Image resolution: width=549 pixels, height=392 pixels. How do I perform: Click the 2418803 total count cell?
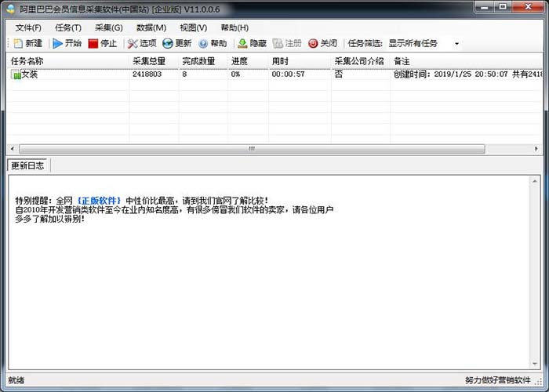point(147,74)
